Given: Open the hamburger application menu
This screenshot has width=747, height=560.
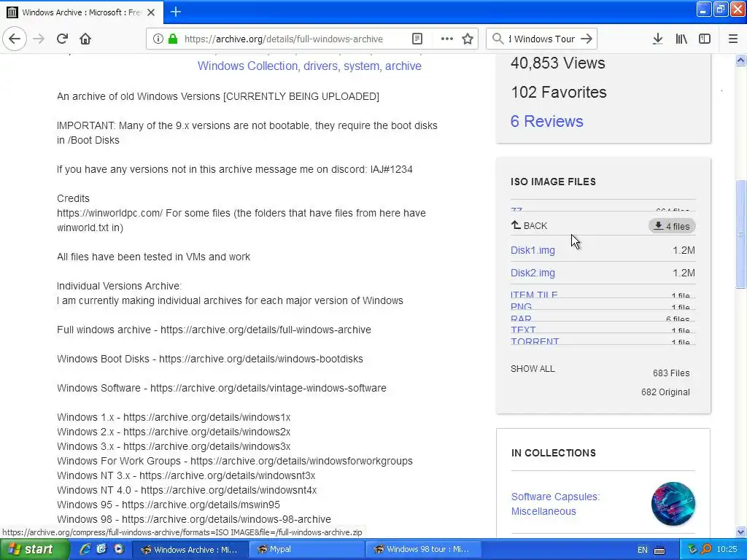Looking at the screenshot, I should [733, 39].
